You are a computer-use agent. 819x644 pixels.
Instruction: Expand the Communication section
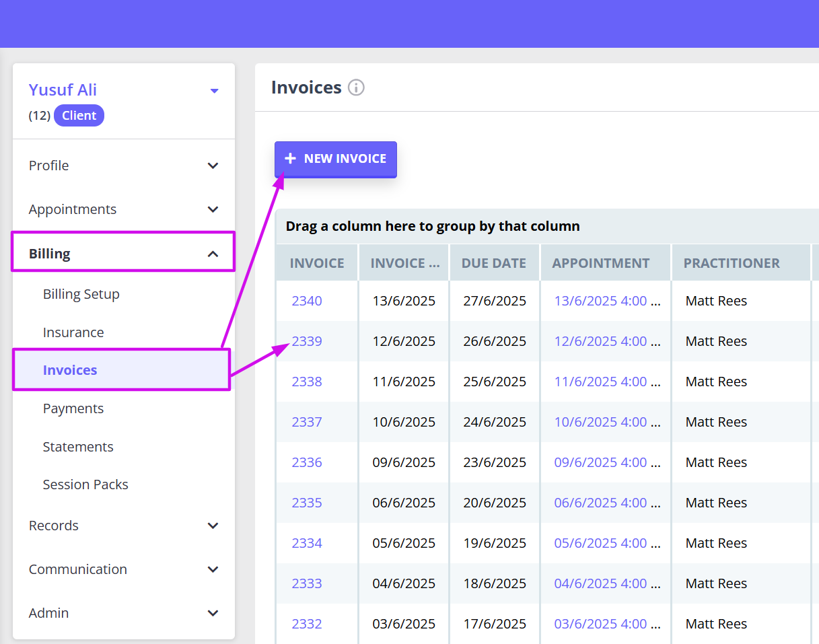click(x=124, y=569)
